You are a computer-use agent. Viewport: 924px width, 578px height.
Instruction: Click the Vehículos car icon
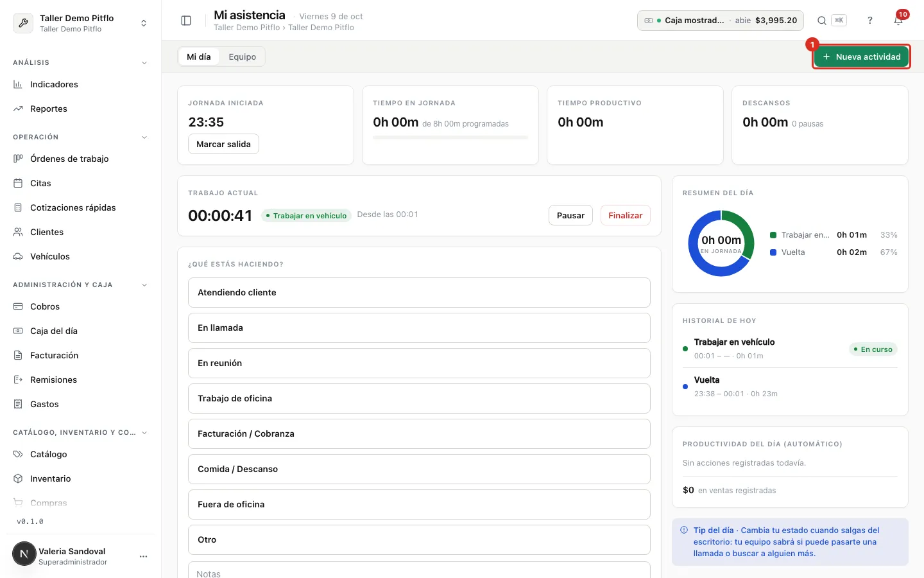click(18, 256)
